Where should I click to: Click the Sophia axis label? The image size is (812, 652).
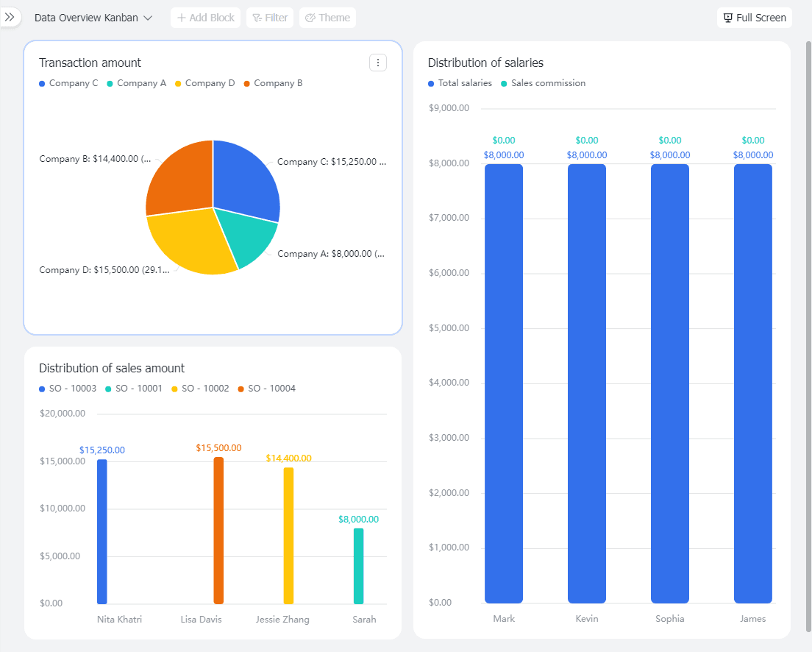click(x=669, y=618)
